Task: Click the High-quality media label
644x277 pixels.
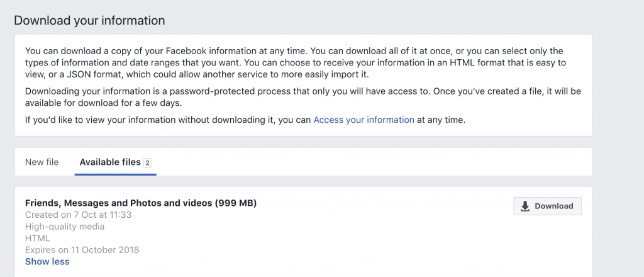Action: [x=65, y=227]
